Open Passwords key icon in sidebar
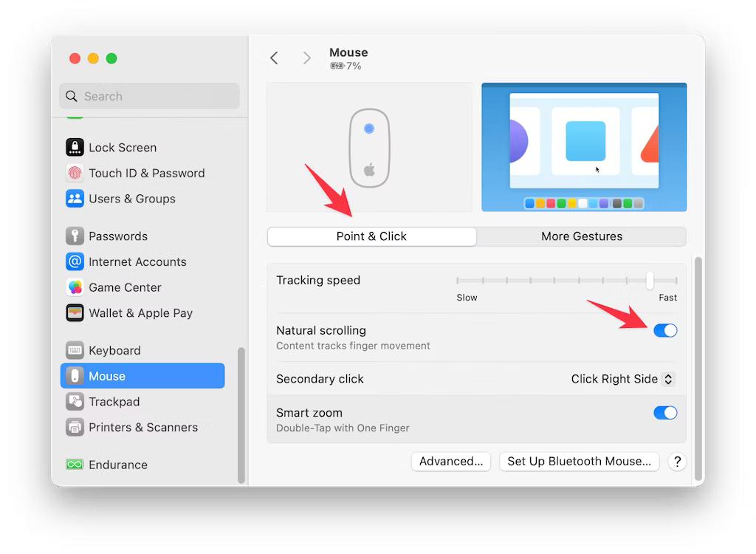The image size is (756, 554). click(75, 236)
